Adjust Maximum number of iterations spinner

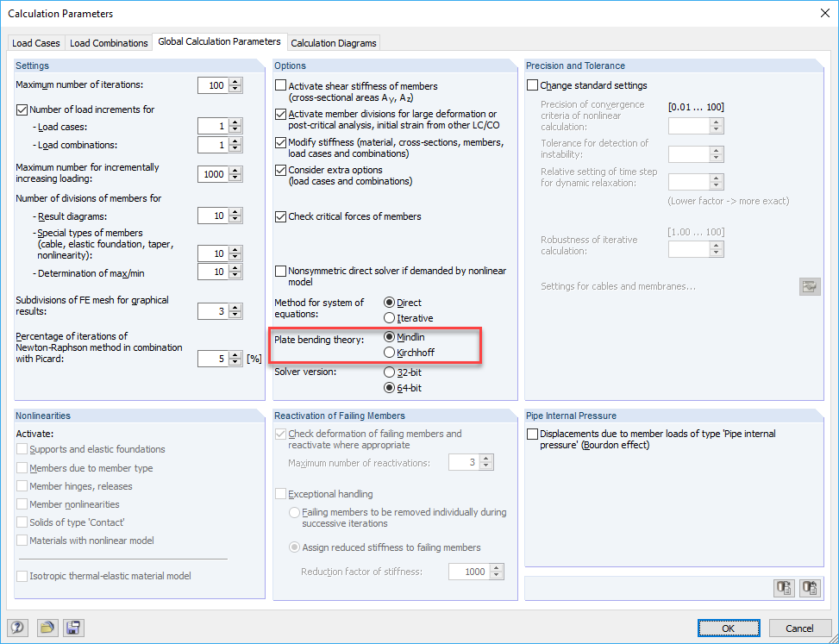(x=235, y=85)
